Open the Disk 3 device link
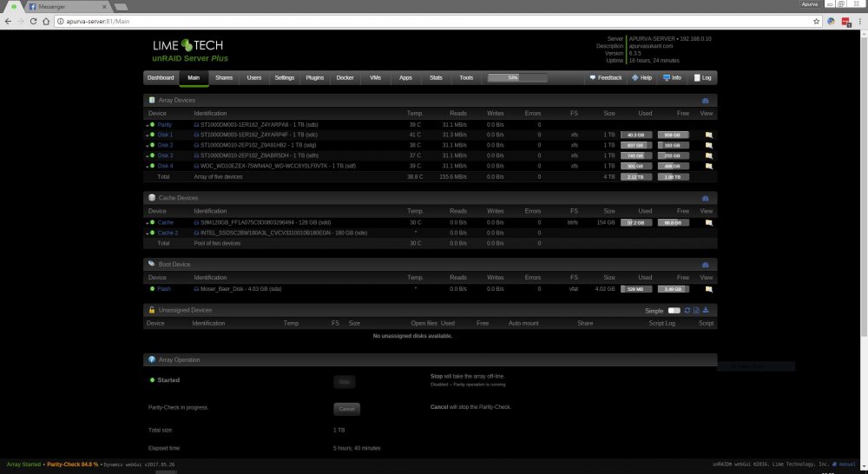The height and width of the screenshot is (474, 868). click(x=165, y=155)
